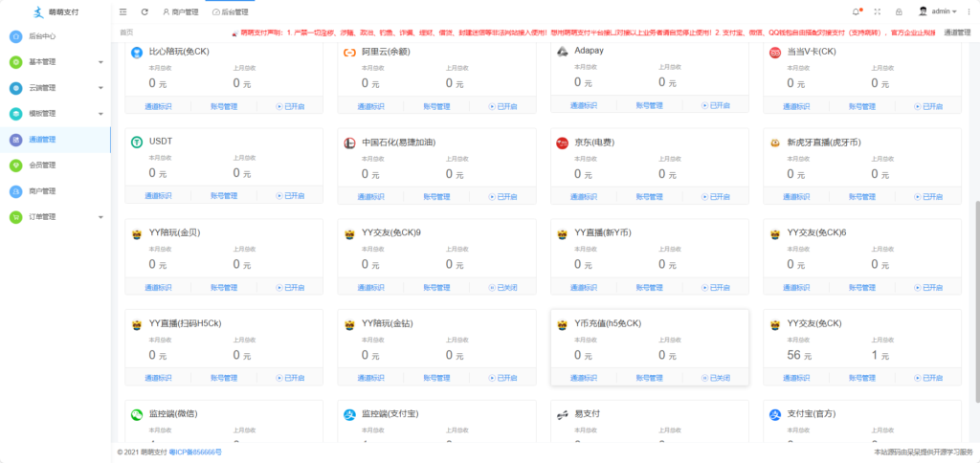Go to 首页 in the breadcrumb
Image resolution: width=980 pixels, height=463 pixels.
coord(125,32)
